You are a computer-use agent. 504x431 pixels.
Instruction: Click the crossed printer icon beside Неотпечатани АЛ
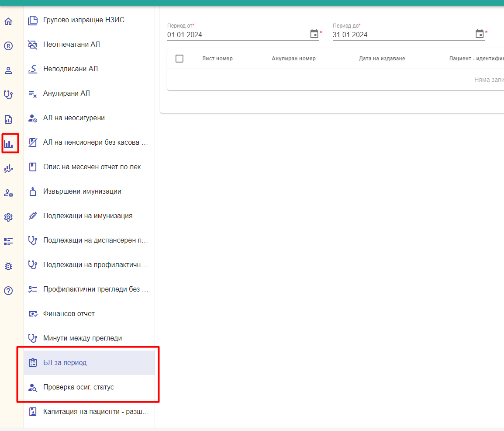coord(33,45)
